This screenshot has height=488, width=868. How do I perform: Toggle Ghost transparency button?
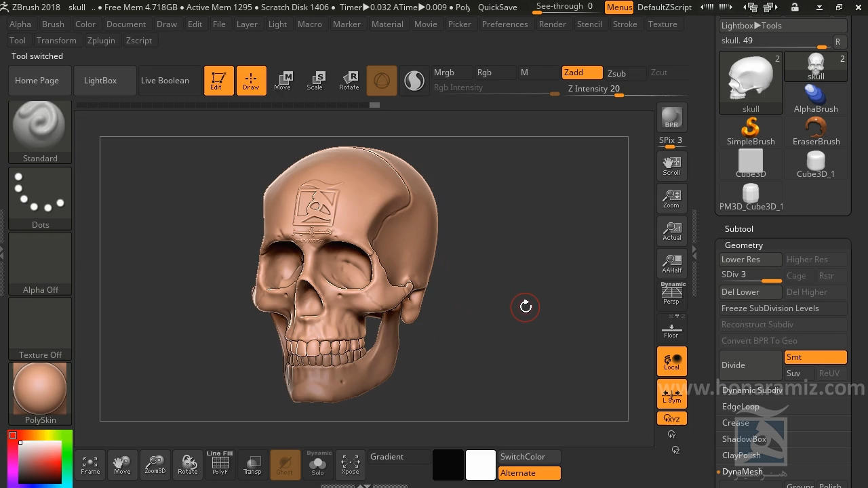(285, 464)
